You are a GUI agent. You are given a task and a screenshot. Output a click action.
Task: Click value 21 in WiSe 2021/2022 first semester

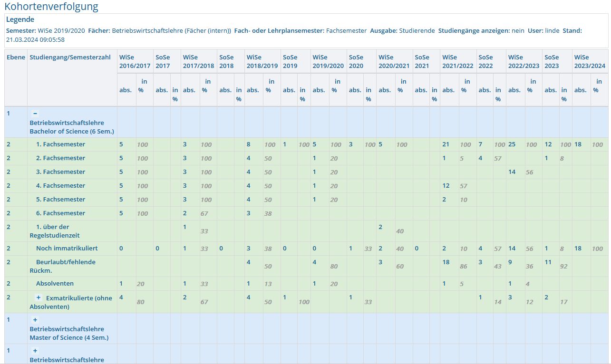[x=446, y=144]
